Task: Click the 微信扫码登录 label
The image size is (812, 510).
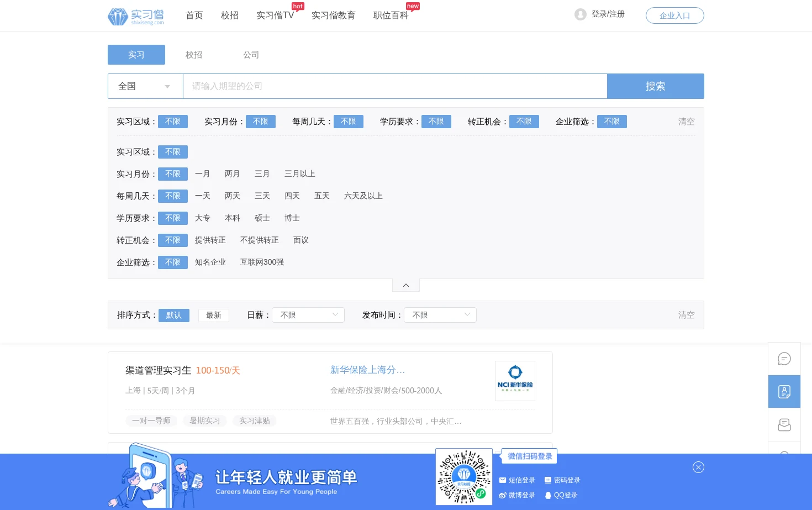Action: pyautogui.click(x=530, y=456)
